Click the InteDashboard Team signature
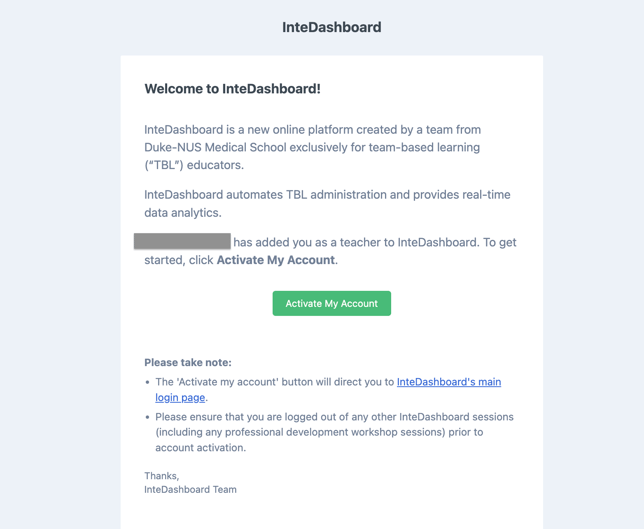The image size is (644, 529). tap(190, 490)
